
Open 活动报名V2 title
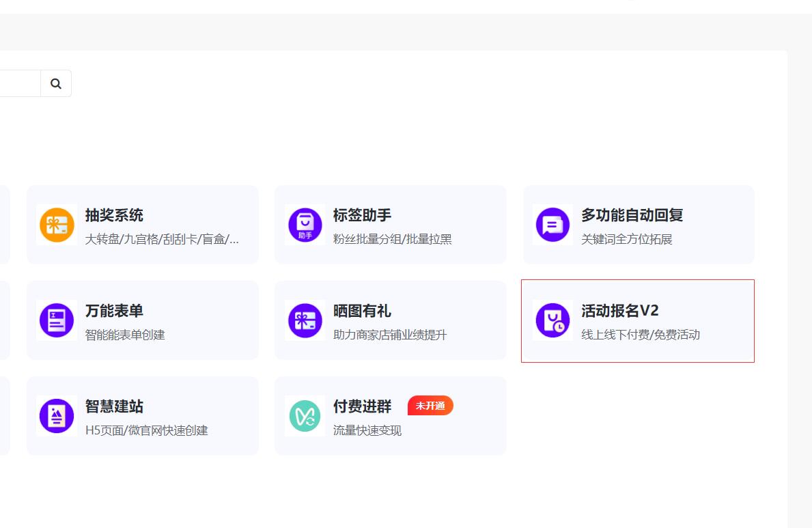[x=620, y=311]
